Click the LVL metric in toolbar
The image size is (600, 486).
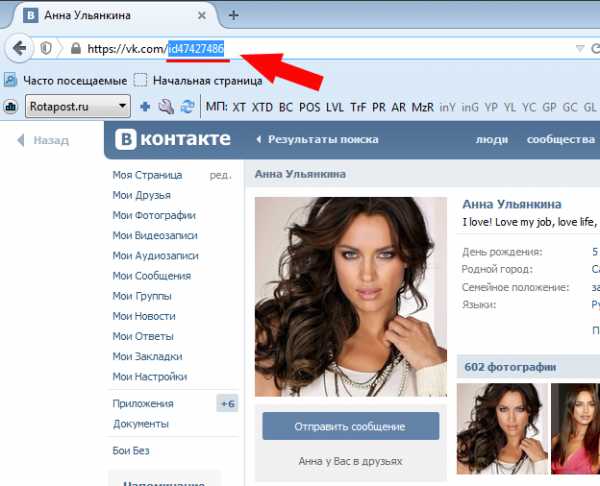(335, 107)
